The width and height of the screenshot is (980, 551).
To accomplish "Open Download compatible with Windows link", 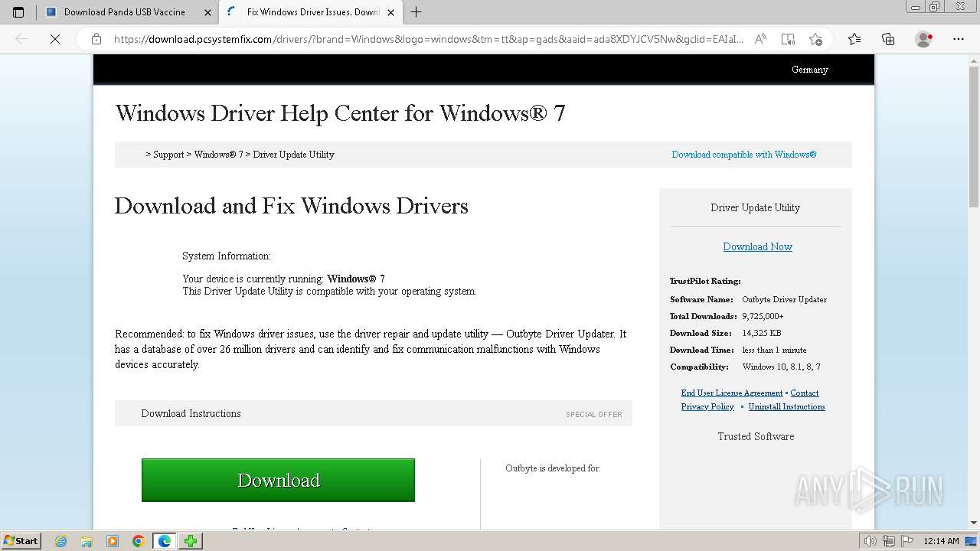I will (x=744, y=155).
